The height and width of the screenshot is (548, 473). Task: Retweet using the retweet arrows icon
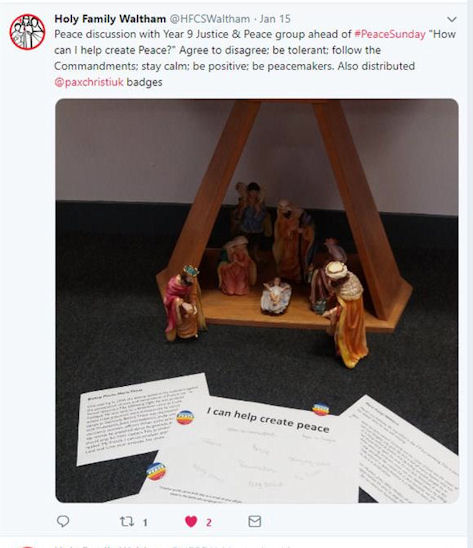127,521
